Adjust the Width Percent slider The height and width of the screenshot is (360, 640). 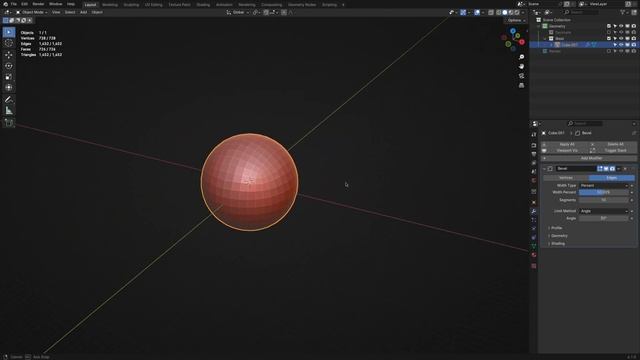604,192
